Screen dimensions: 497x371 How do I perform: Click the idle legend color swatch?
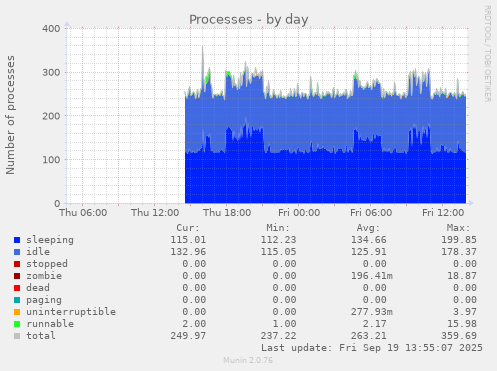[17, 252]
